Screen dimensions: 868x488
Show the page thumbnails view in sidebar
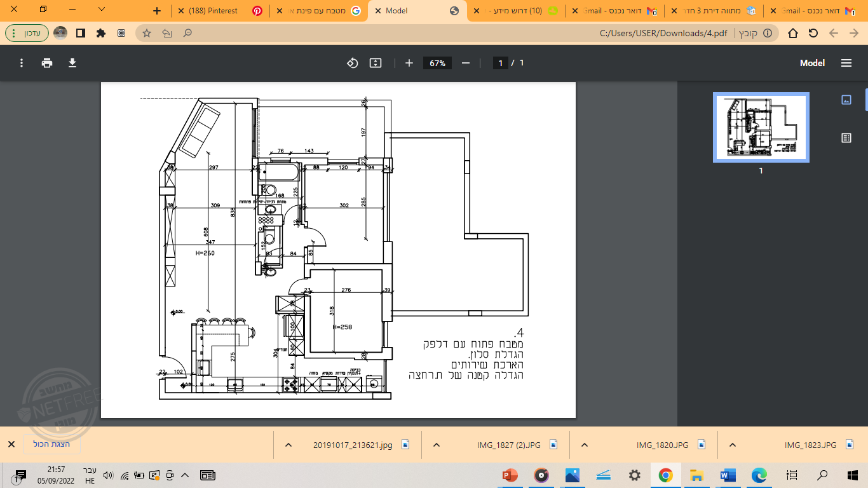pos(846,100)
